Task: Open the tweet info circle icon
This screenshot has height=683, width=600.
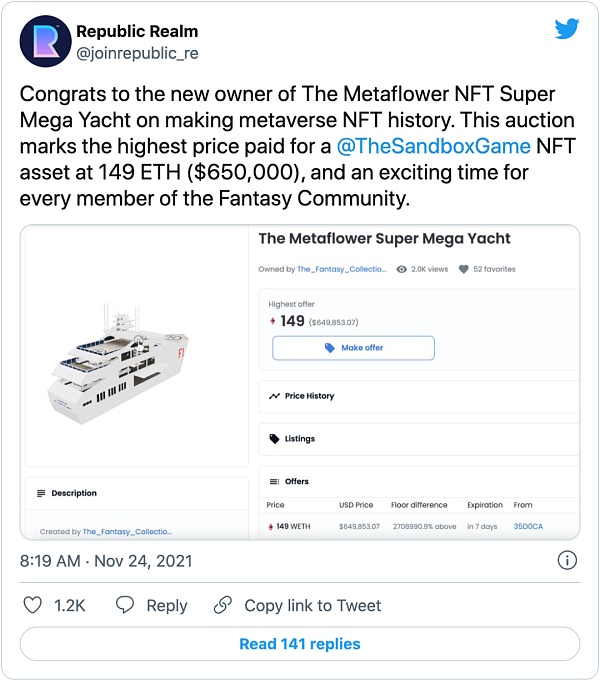Action: click(567, 560)
